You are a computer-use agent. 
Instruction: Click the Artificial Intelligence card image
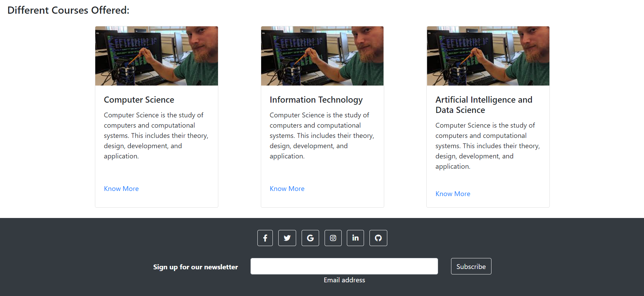[488, 56]
